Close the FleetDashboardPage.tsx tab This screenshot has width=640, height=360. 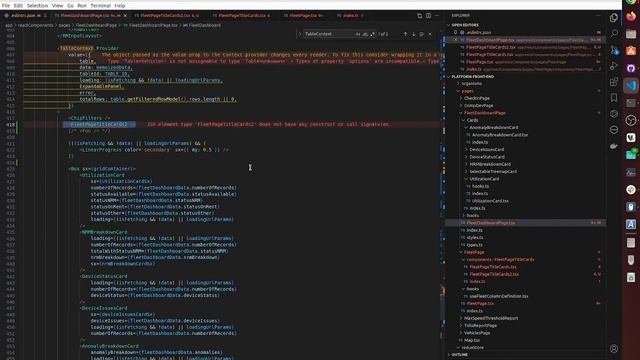[x=125, y=16]
